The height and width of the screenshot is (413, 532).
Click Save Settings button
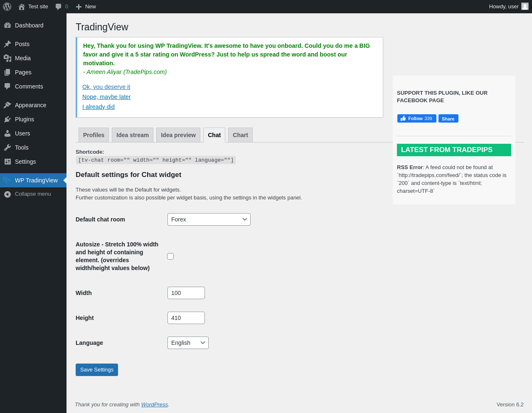pos(97,370)
